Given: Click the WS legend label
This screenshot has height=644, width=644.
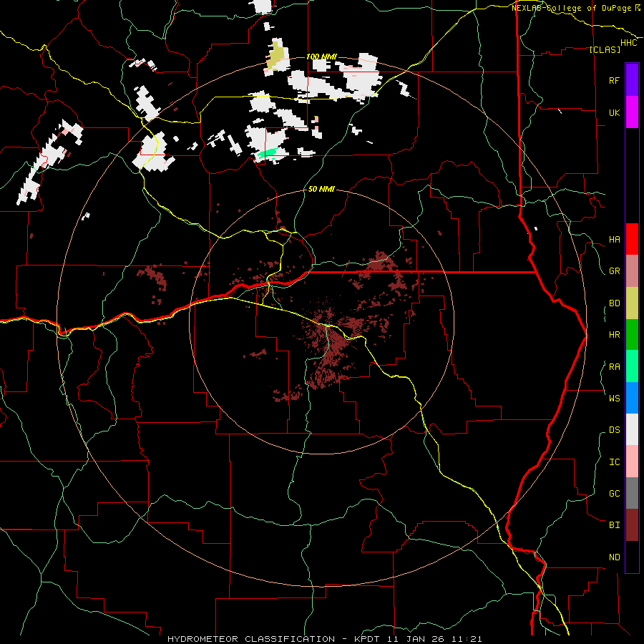Looking at the screenshot, I should 614,398.
